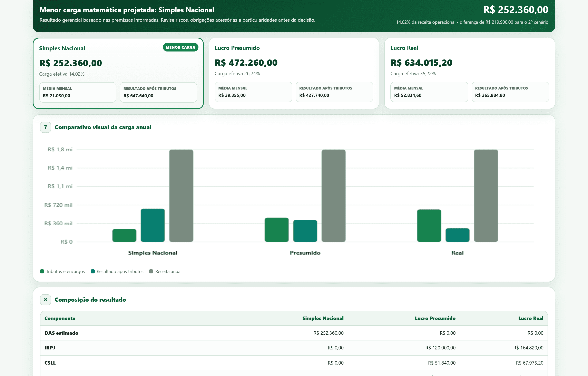Select the Simples Nacional card title
Screen dimensions: 588x376
pos(62,48)
